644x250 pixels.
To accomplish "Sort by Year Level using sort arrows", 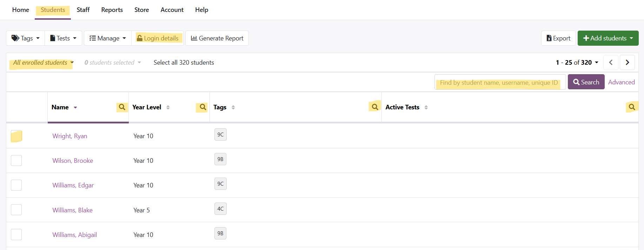I will (168, 107).
